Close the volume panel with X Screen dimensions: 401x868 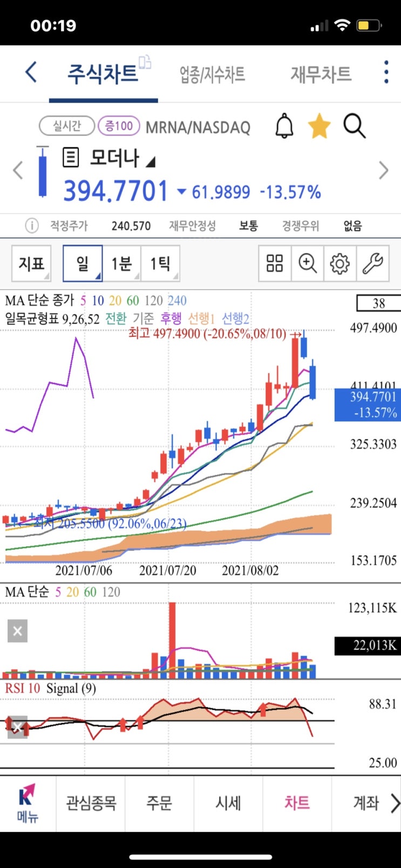17,631
